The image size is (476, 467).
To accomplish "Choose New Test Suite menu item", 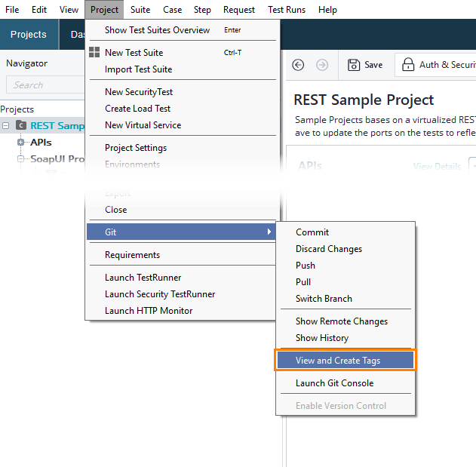I will (x=183, y=53).
